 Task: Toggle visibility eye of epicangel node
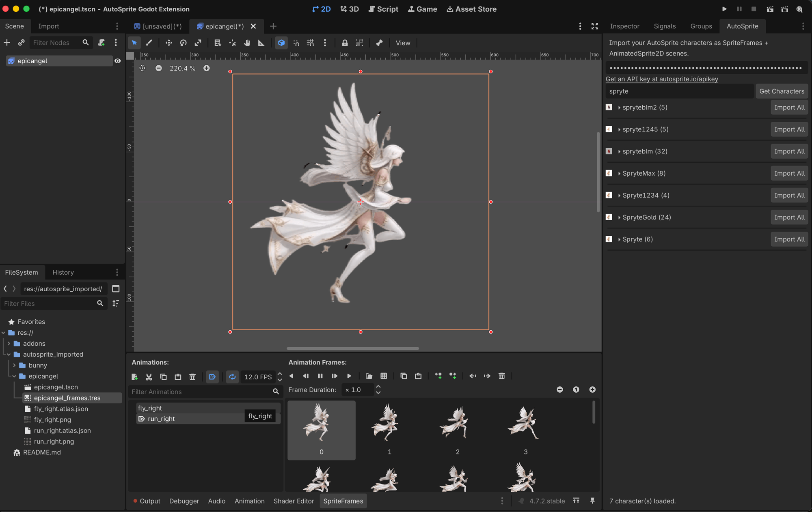tap(118, 61)
